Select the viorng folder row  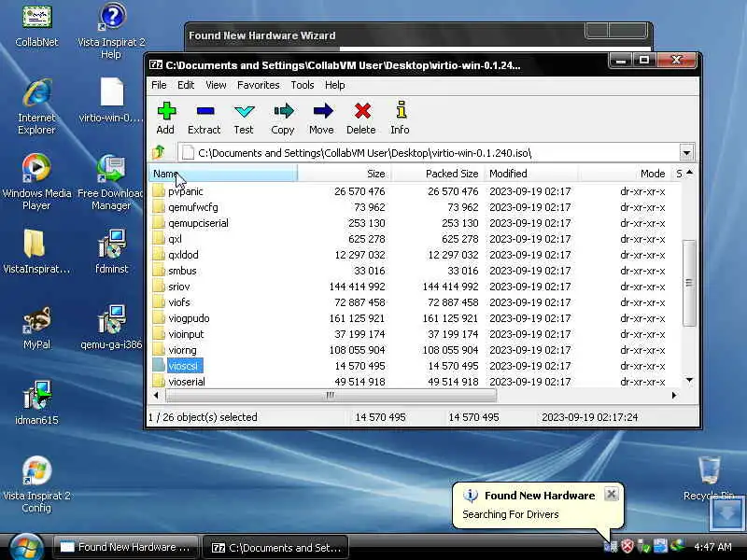pos(415,350)
